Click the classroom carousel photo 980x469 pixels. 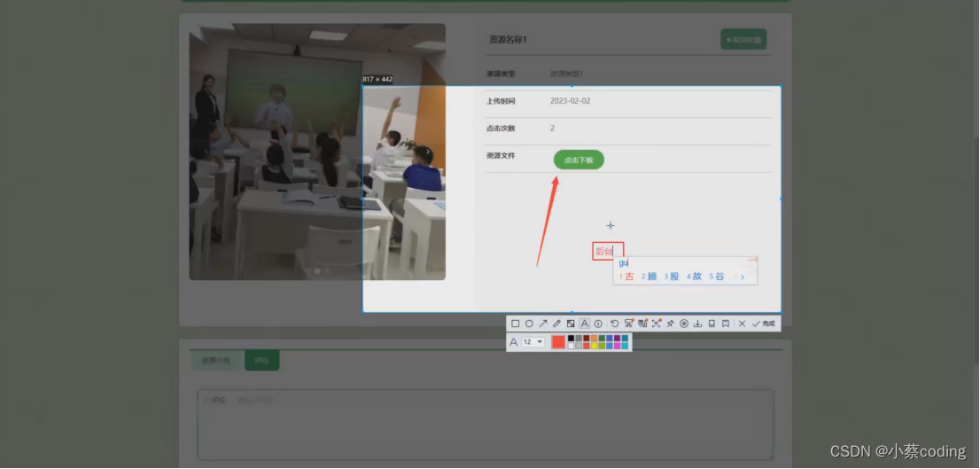point(317,152)
